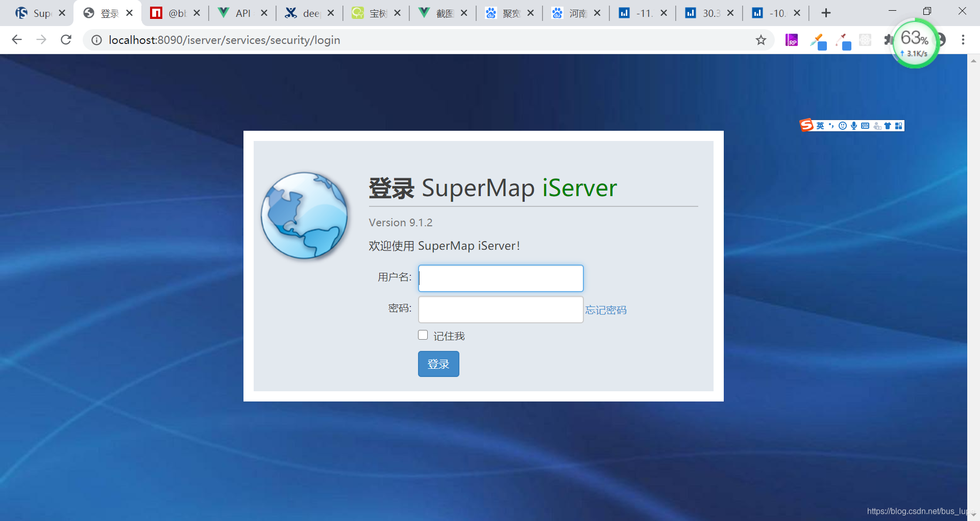The image size is (980, 521).
Task: Click the orange eyedropper color picker extension
Action: click(818, 41)
